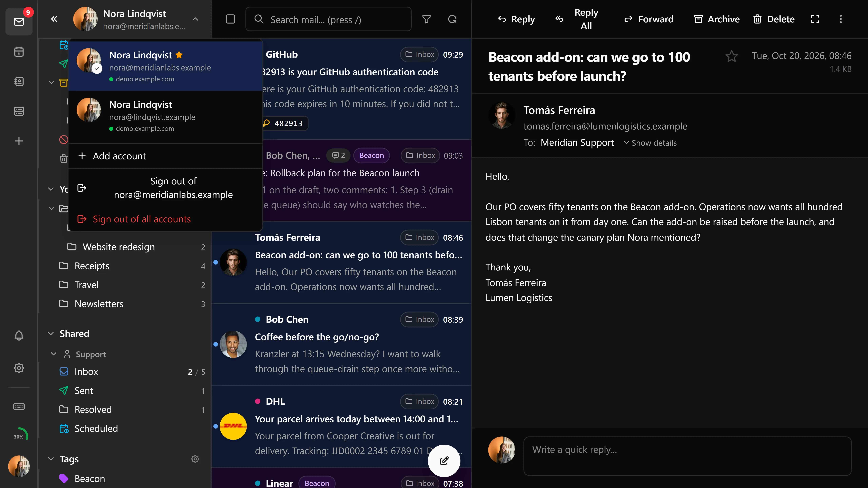868x488 pixels.
Task: Expand Show details for the recipient
Action: [x=650, y=143]
